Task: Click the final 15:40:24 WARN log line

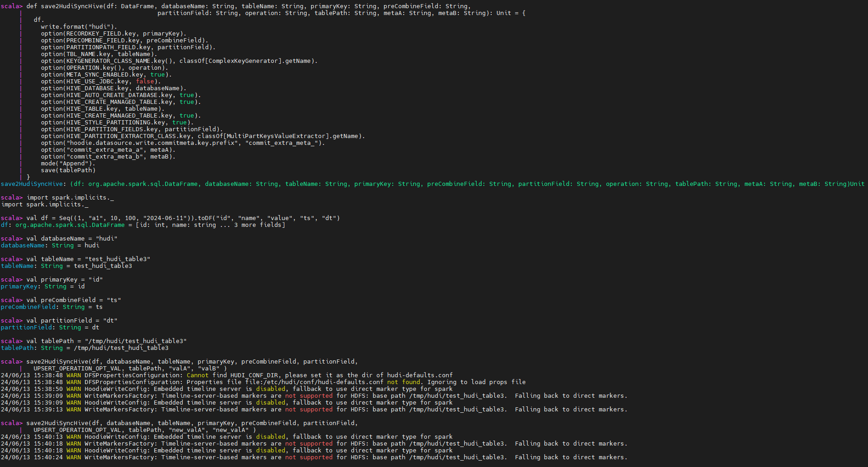Action: [314, 457]
